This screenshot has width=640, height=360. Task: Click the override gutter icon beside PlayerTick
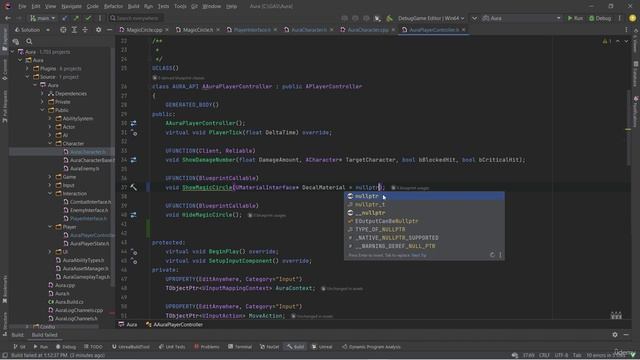pyautogui.click(x=134, y=132)
